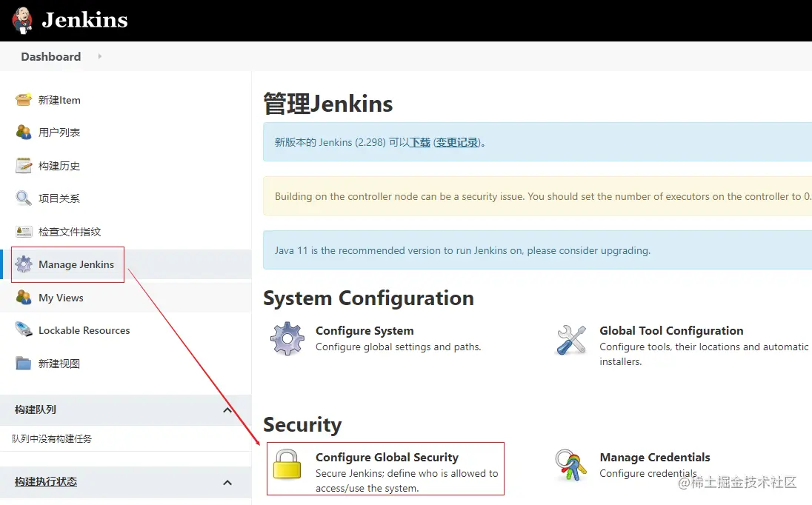Click the Manage Credentials keys icon
This screenshot has height=505, width=812.
pos(570,464)
